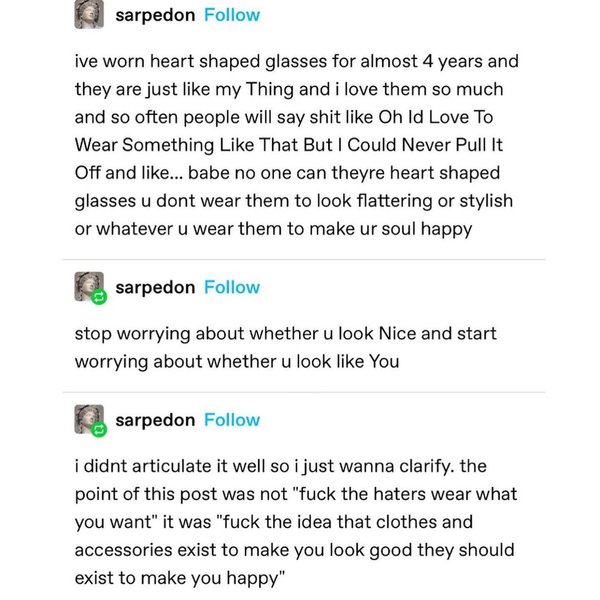The height and width of the screenshot is (600, 600).
Task: Select the sarpedon username above 'stop worrying'
Action: point(155,287)
